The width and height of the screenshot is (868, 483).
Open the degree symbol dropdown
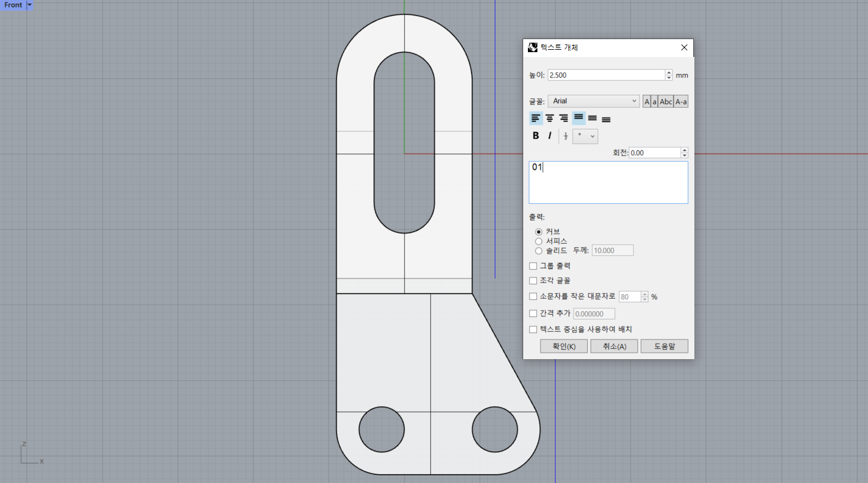[585, 136]
